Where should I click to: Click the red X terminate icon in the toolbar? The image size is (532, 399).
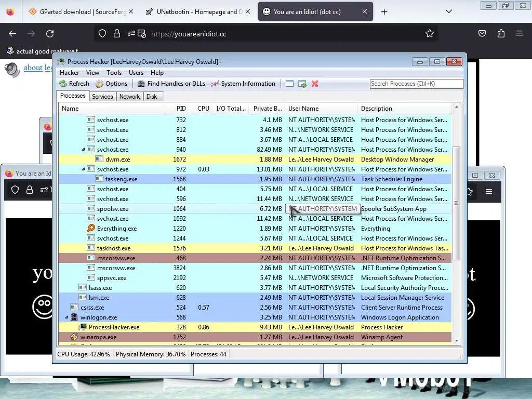315,84
